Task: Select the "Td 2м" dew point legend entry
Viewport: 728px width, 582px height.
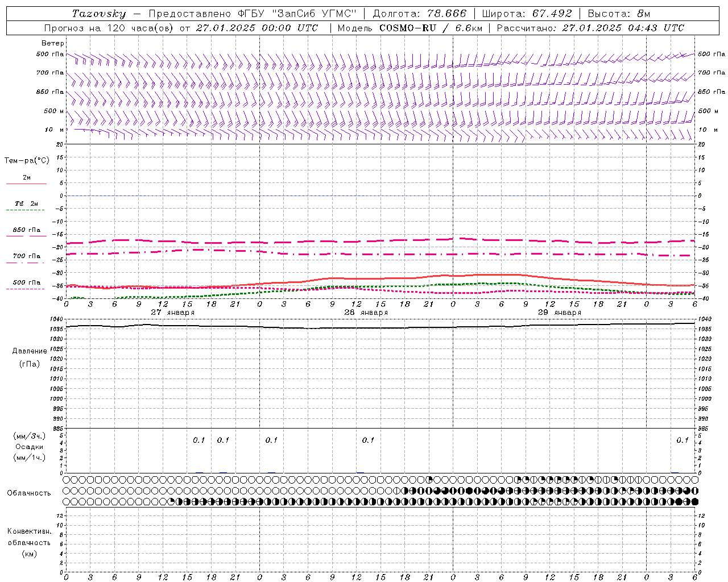Action: click(x=26, y=203)
